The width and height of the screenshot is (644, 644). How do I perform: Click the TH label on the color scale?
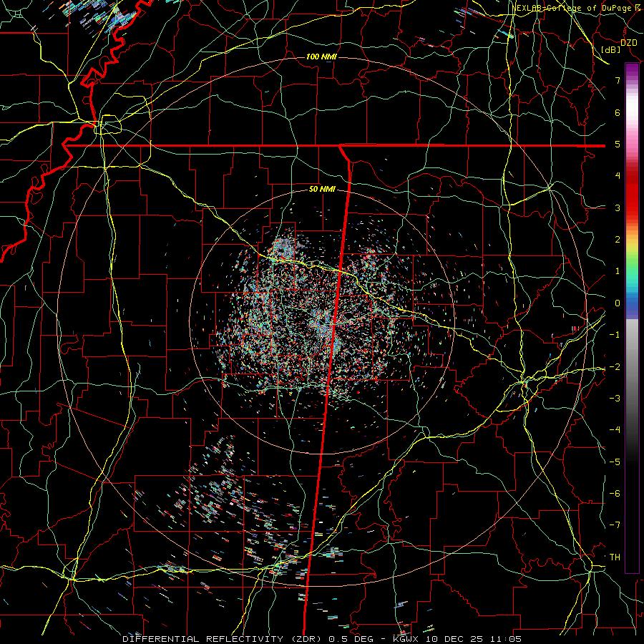click(x=615, y=557)
